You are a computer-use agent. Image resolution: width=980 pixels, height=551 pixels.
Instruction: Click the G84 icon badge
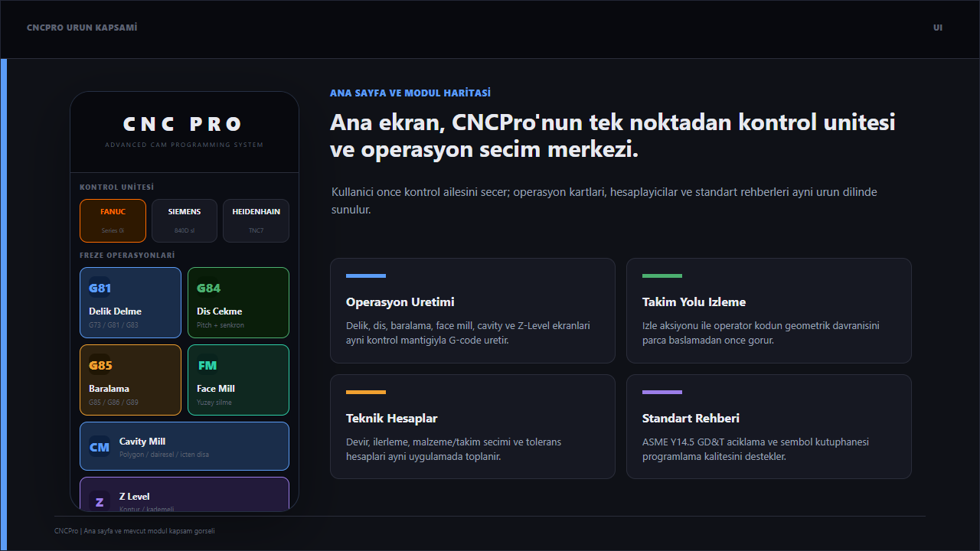208,289
